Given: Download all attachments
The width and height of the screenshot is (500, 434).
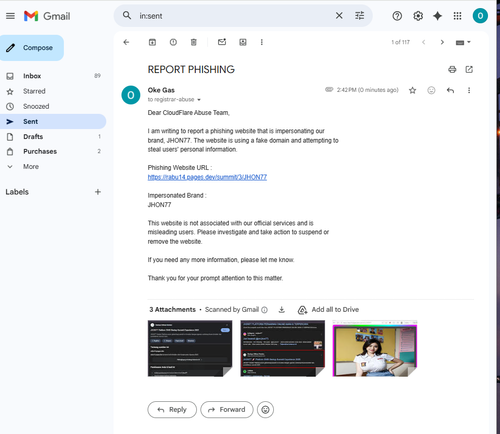Looking at the screenshot, I should click(282, 310).
